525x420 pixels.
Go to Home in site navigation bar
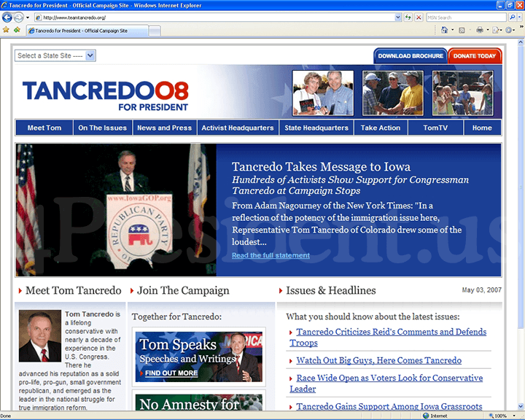coord(482,128)
